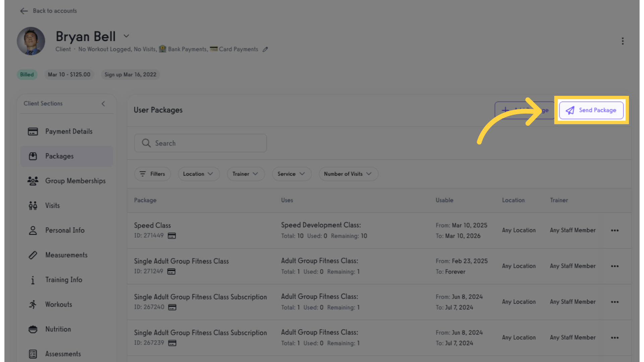Image resolution: width=644 pixels, height=362 pixels.
Task: Click the Package column header
Action: pyautogui.click(x=145, y=200)
